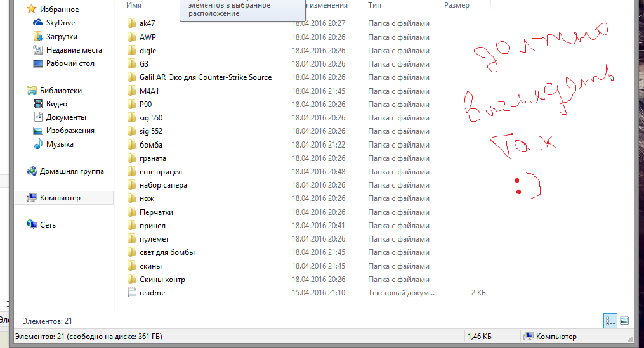Switch to details view icon
The image size is (644, 348).
tap(610, 321)
